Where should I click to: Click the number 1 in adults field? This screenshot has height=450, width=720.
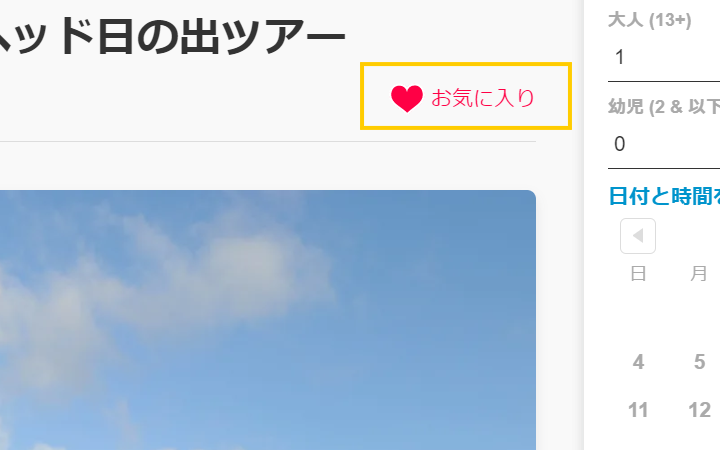(x=620, y=57)
